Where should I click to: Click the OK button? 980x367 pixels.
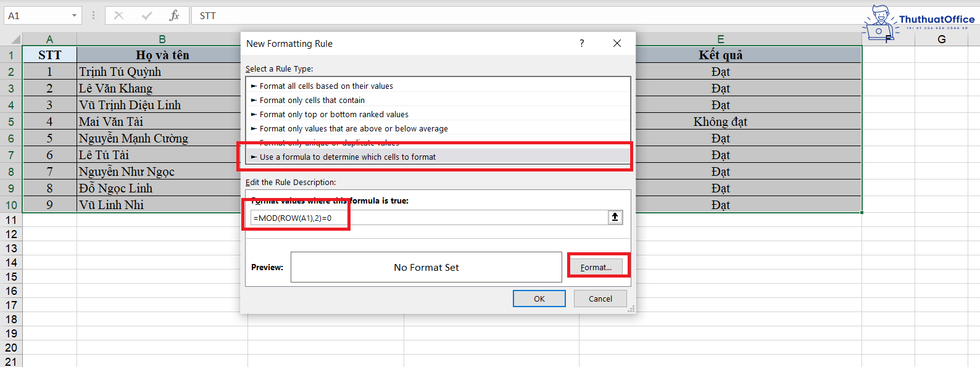[x=539, y=299]
